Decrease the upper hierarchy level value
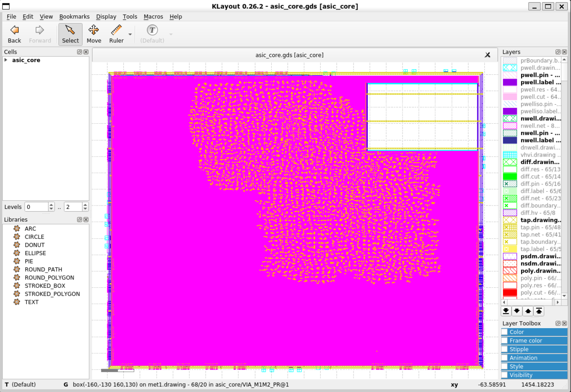Screen dimensions: 571x392 pos(85,209)
